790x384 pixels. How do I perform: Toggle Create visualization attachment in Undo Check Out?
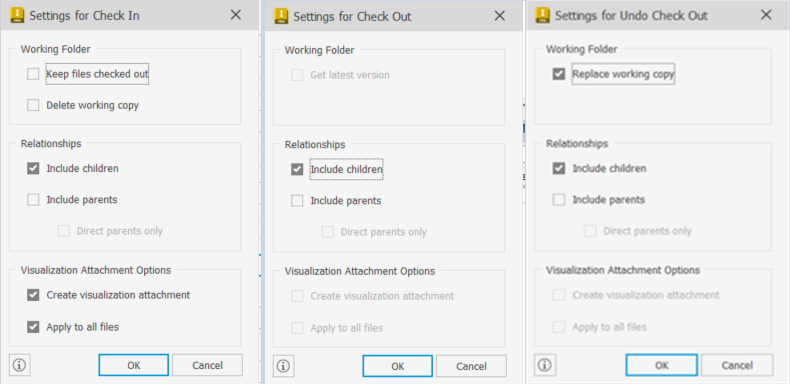pos(559,295)
